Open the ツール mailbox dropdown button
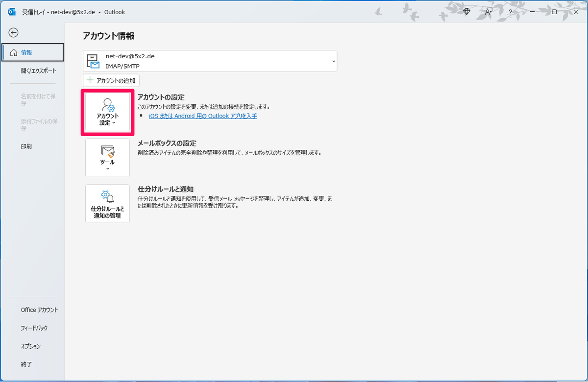Viewport: 588px width, 382px height. [107, 158]
